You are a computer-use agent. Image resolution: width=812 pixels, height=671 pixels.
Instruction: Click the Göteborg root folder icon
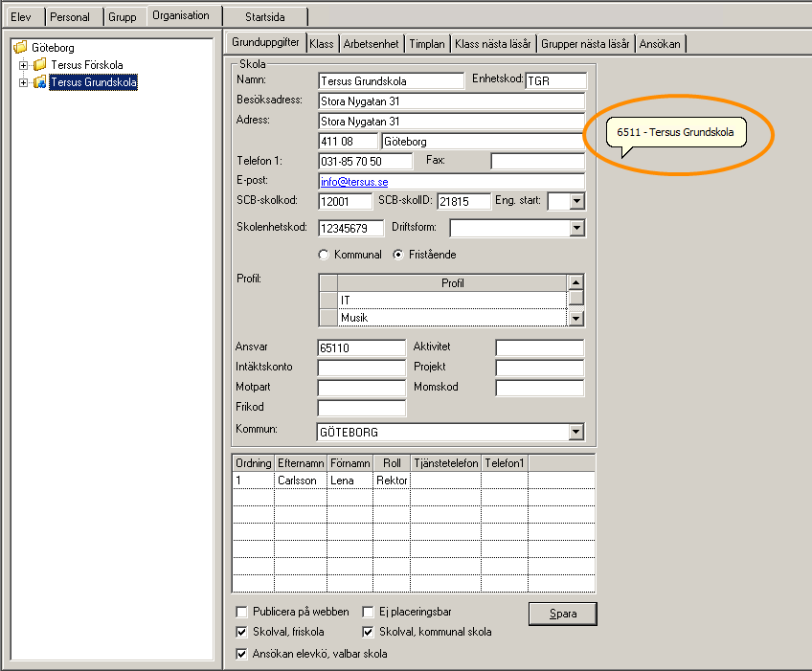coord(20,48)
